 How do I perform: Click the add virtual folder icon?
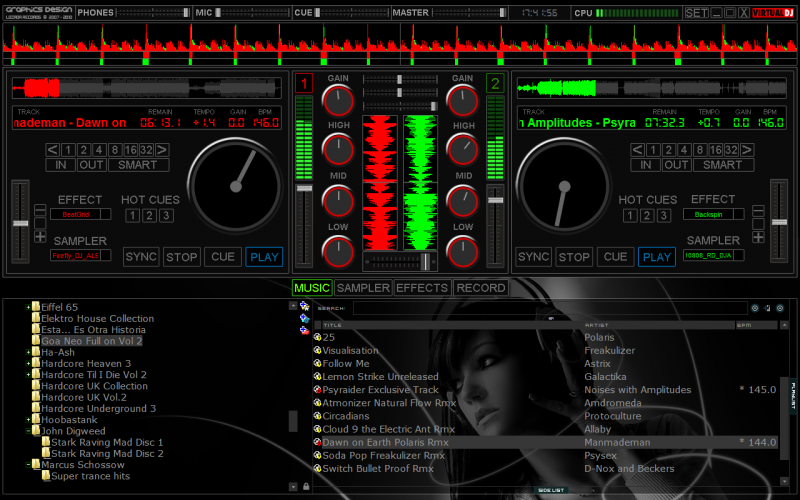[x=305, y=318]
